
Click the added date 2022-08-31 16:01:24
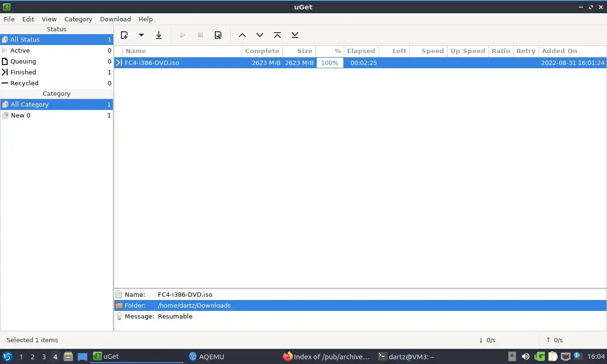pos(573,63)
